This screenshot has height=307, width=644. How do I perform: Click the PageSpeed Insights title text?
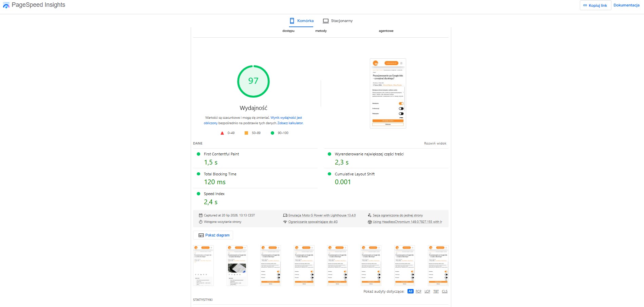[38, 5]
